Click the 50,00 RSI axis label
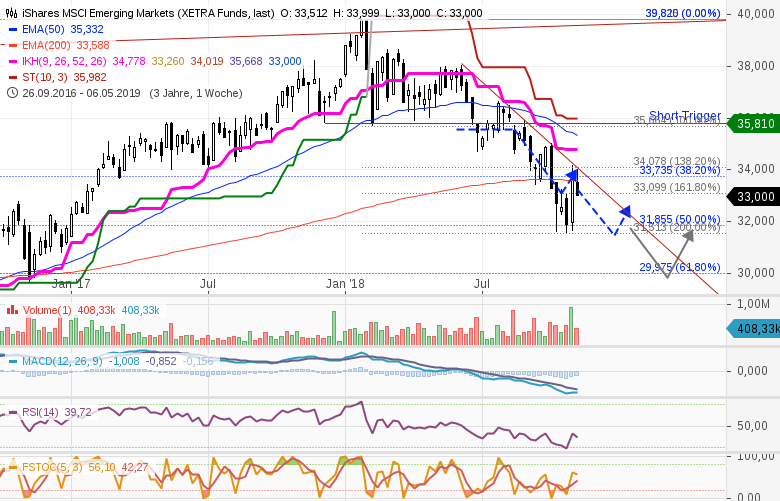 click(x=753, y=426)
